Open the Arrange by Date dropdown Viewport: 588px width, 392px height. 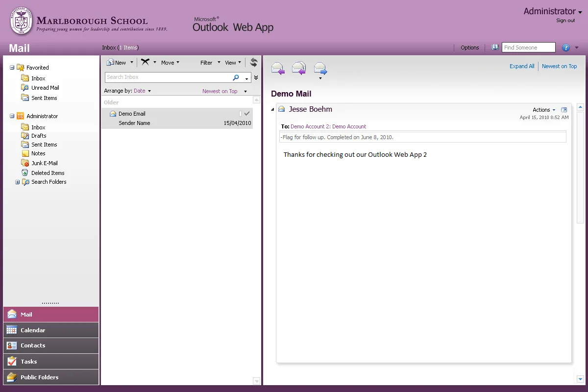(x=142, y=91)
